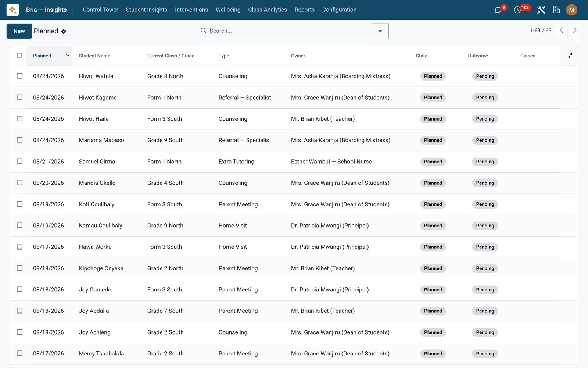Toggle the select-all header checkbox
The image size is (588, 368).
point(19,55)
